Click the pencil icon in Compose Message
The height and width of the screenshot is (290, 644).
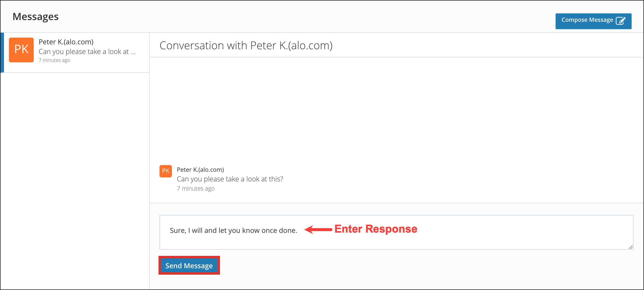click(x=620, y=21)
